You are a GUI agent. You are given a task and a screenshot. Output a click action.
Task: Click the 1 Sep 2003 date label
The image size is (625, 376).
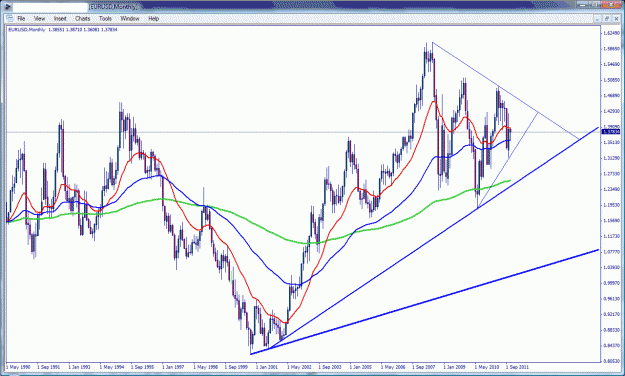[330, 366]
